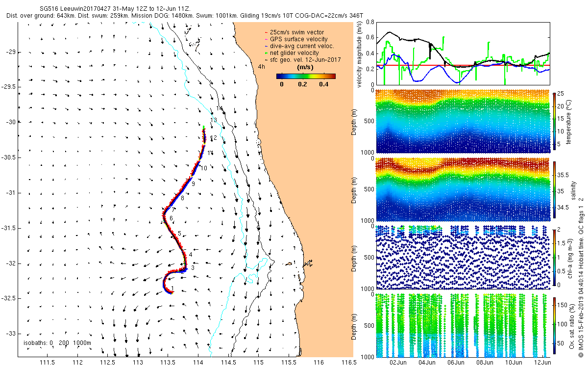Click the 06Jun date tick label
This screenshot has height=368, width=588.
click(x=456, y=362)
